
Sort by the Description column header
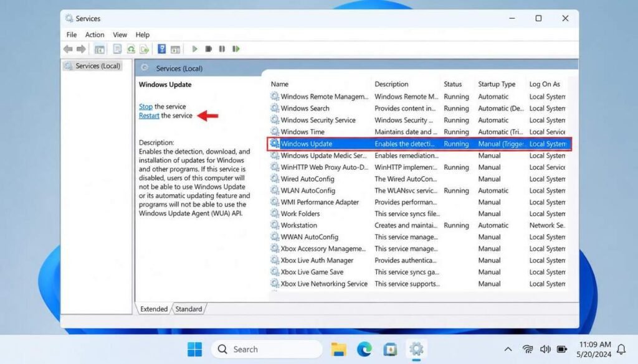[391, 84]
